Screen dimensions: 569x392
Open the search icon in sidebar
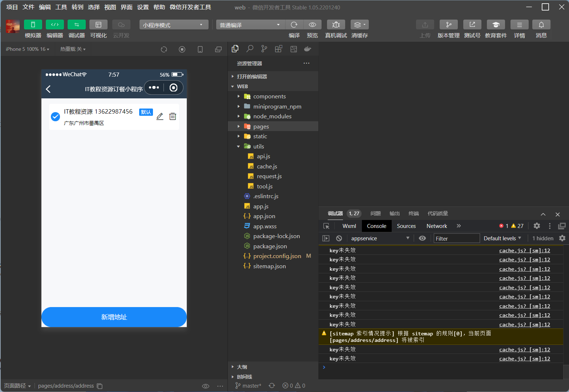click(250, 49)
